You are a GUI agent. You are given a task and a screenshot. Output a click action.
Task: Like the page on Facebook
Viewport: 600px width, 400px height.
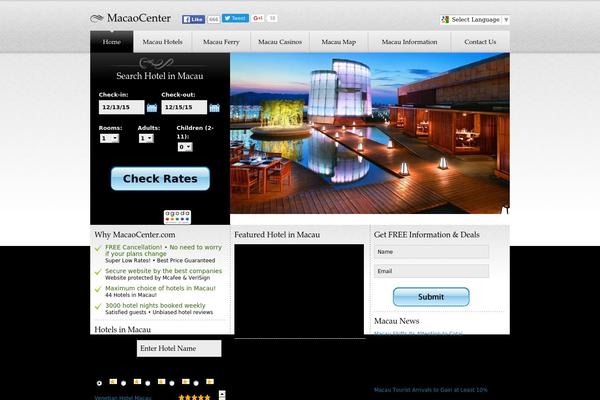(x=193, y=19)
